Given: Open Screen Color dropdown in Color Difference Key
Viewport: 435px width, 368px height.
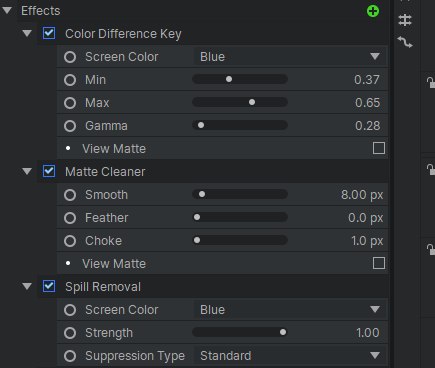Looking at the screenshot, I should coord(290,57).
